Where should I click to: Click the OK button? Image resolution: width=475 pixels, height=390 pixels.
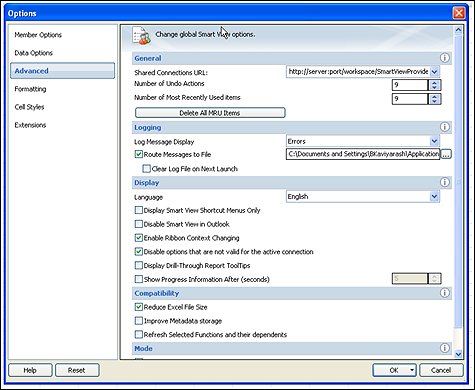coord(394,370)
